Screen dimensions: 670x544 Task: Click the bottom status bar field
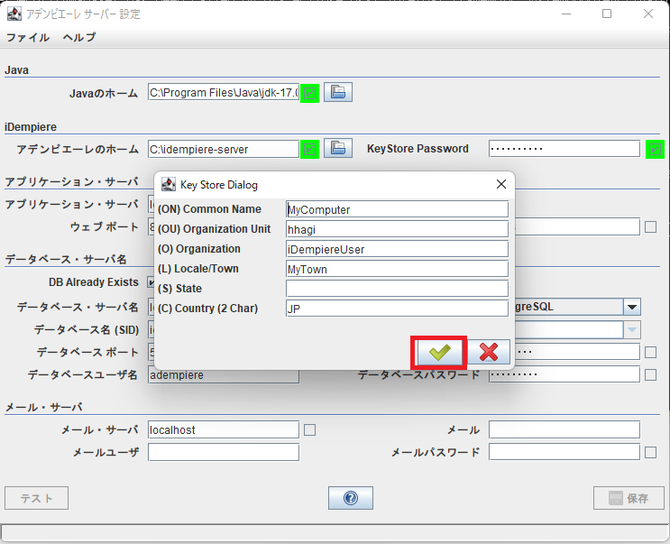(335, 532)
